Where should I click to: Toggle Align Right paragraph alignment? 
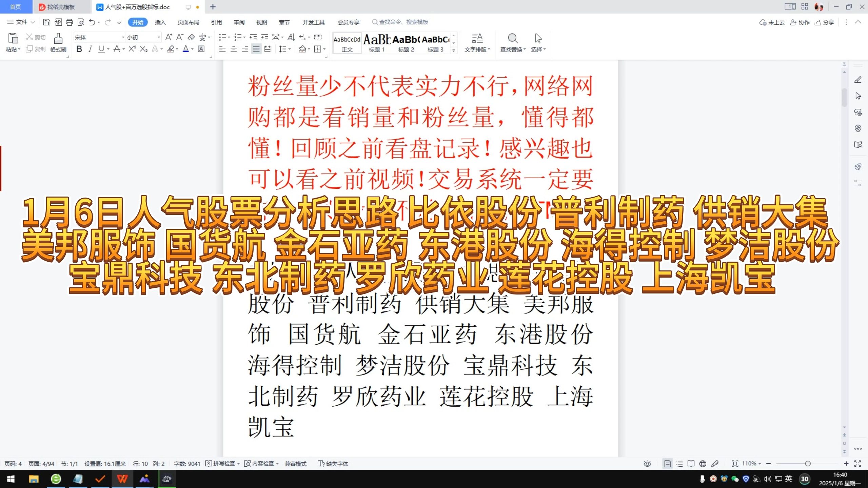[245, 49]
